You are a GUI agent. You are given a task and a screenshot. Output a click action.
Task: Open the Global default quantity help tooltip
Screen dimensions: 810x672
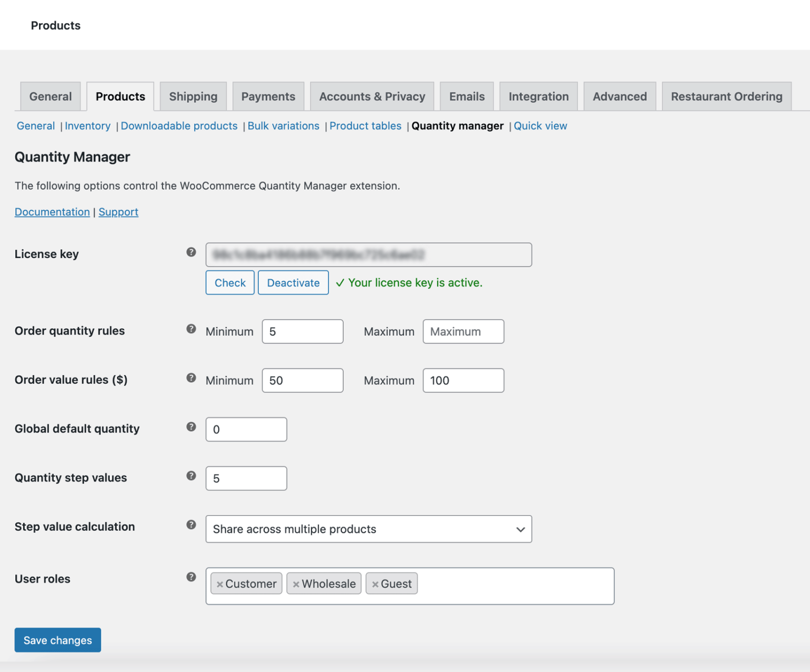point(190,427)
